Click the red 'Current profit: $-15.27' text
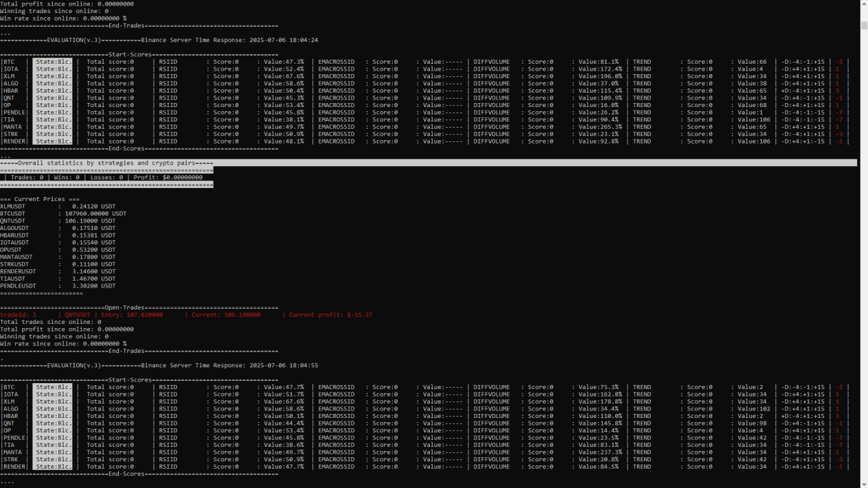Screen dimensions: 868x488 tap(331, 315)
